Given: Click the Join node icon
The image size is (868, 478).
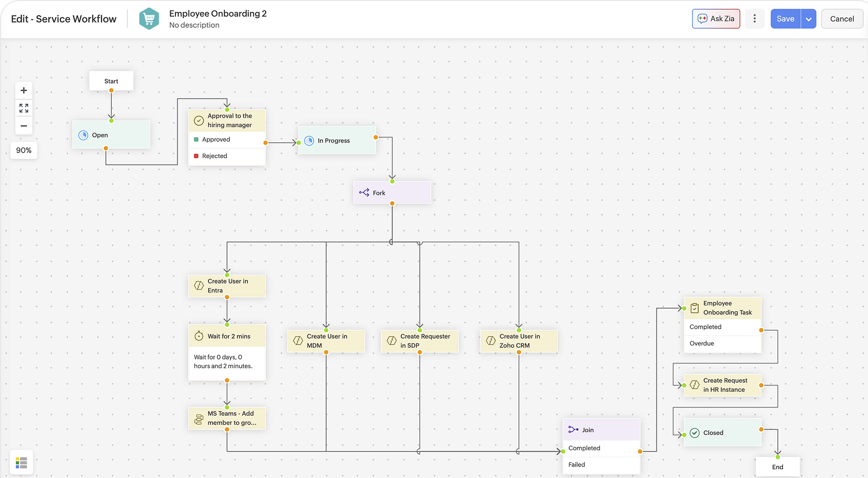Looking at the screenshot, I should coord(573,429).
